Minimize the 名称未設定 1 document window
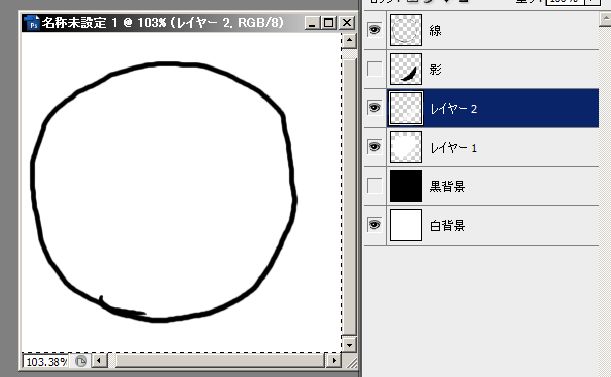The width and height of the screenshot is (611, 377). pos(312,23)
